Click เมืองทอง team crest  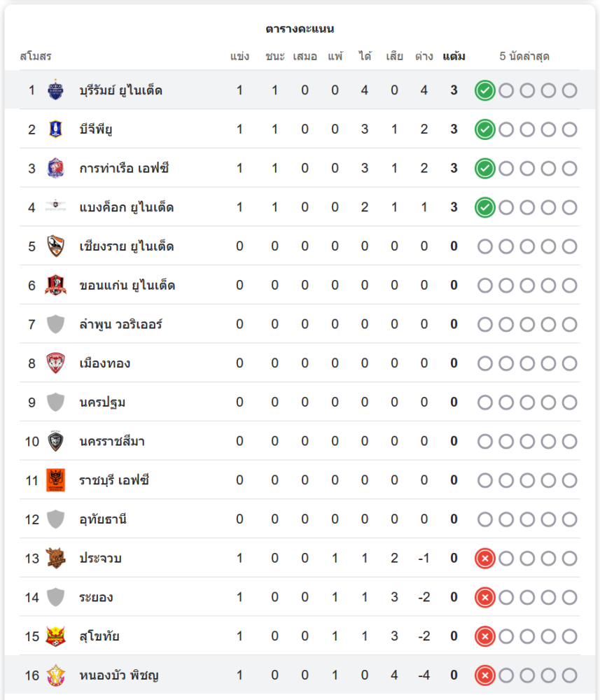tap(55, 363)
